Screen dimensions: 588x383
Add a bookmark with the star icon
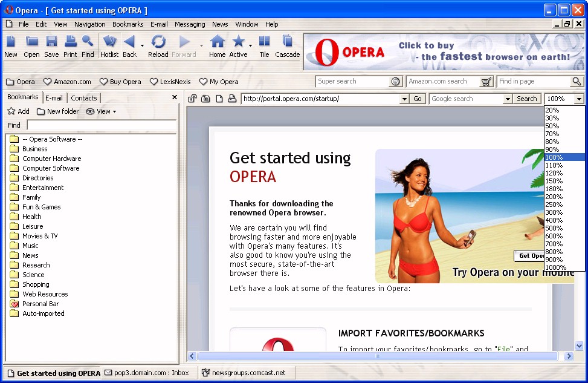[x=18, y=111]
